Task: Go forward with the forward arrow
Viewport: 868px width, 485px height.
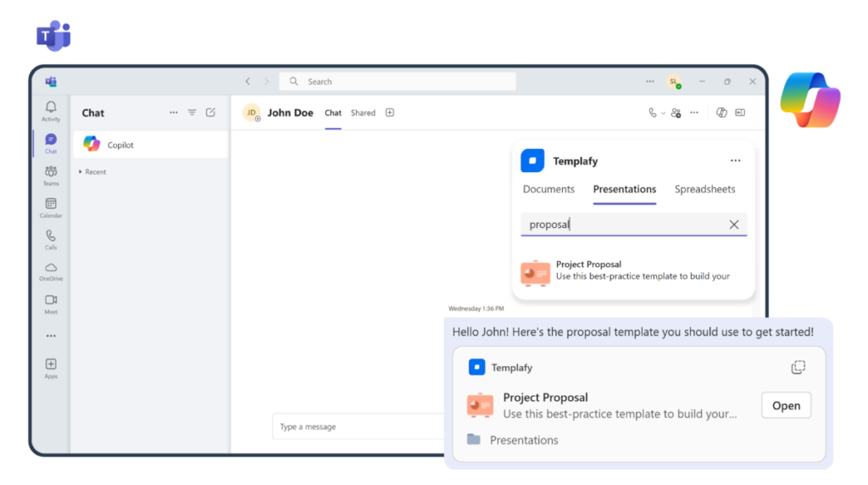Action: click(266, 81)
